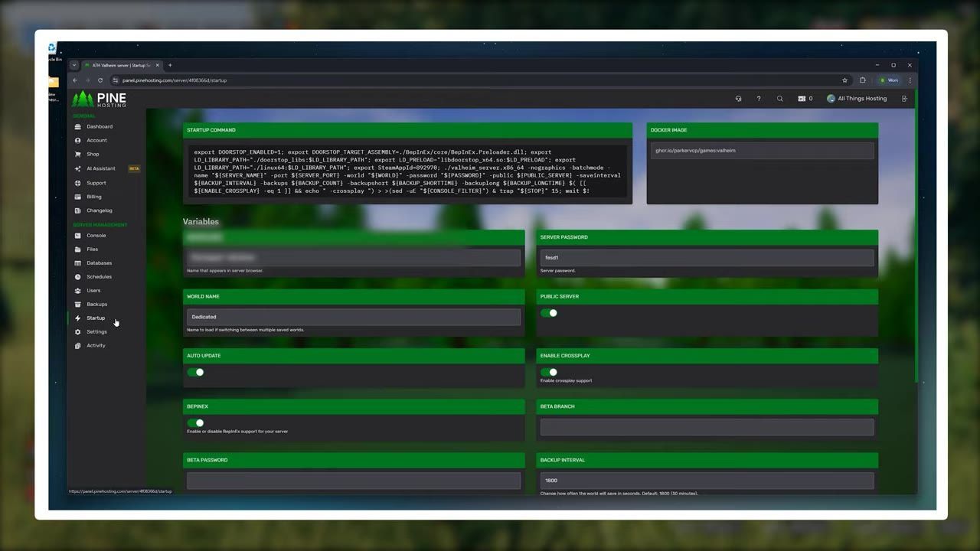Disable the Enable Crossplay switch

[549, 372]
